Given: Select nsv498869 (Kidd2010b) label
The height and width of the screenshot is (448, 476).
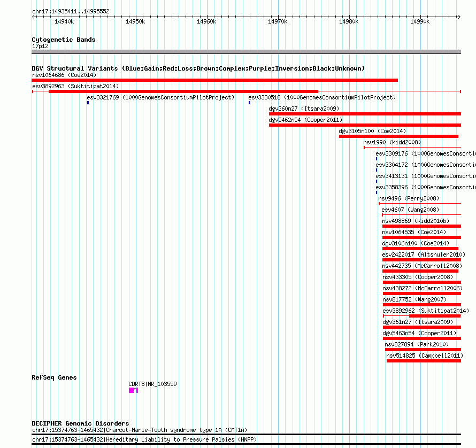Looking at the screenshot, I should click(x=416, y=221).
